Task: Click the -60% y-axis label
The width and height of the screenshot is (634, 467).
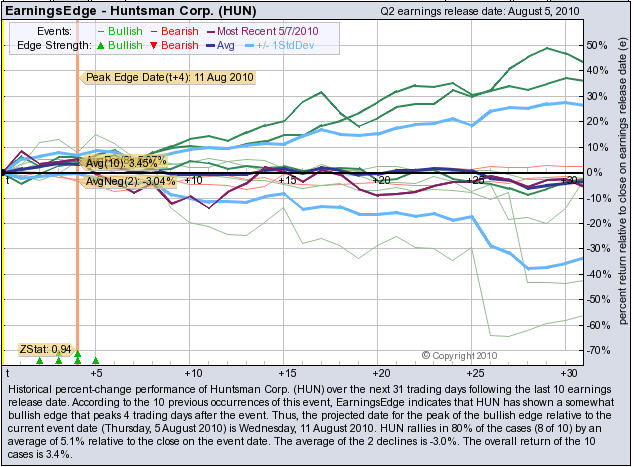Action: pos(599,325)
